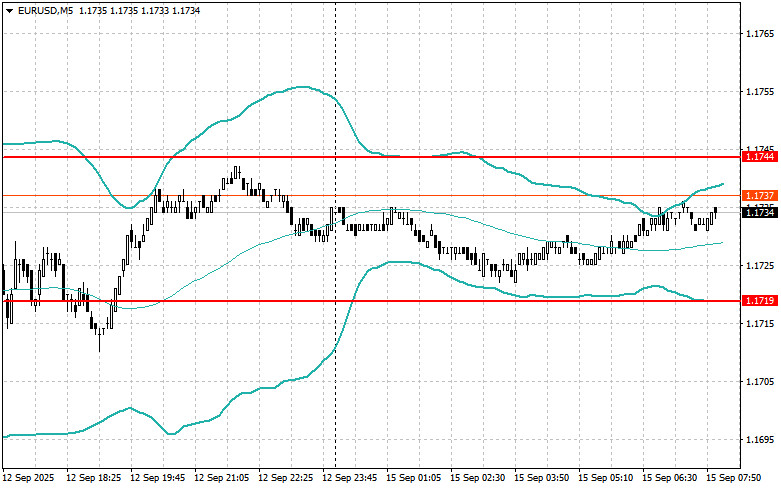Click the 1.1765 price scale value
The image size is (781, 489).
coord(760,34)
